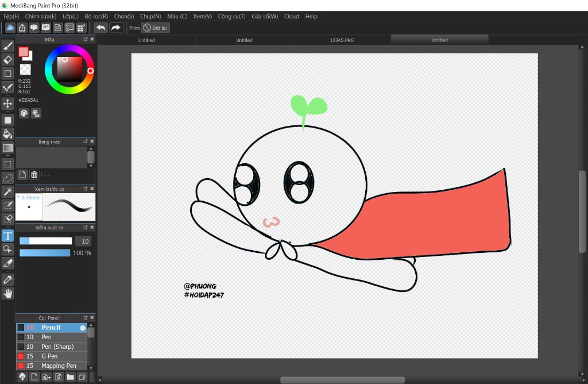Click the Redo arrow
Image resolution: width=588 pixels, height=384 pixels.
coord(116,28)
